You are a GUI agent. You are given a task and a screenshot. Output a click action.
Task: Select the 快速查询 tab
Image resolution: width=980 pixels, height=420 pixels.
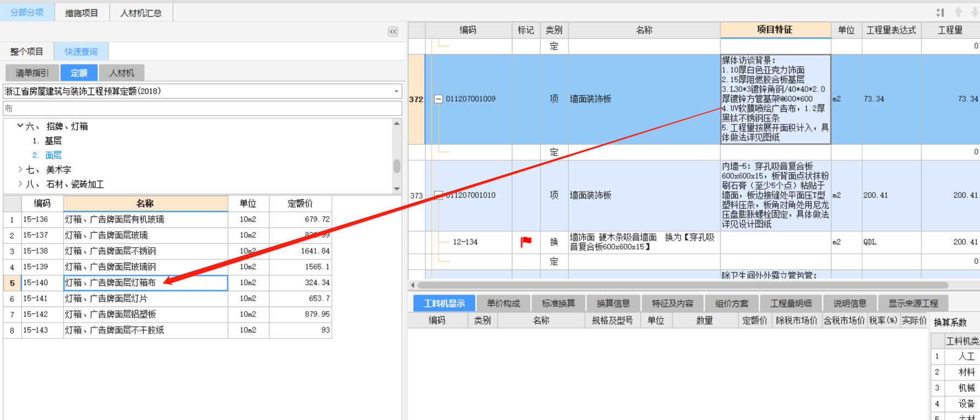click(81, 51)
